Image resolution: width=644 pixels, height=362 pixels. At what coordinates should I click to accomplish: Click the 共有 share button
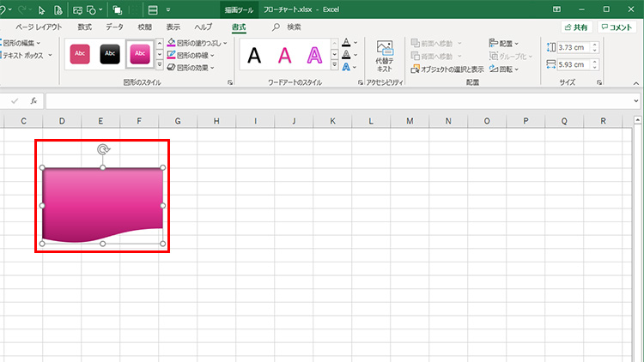(x=575, y=27)
